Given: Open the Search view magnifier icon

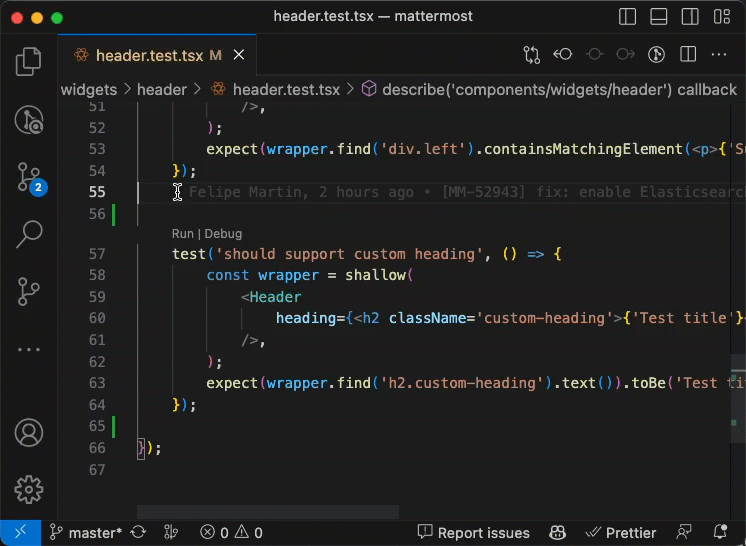Looking at the screenshot, I should pos(29,234).
